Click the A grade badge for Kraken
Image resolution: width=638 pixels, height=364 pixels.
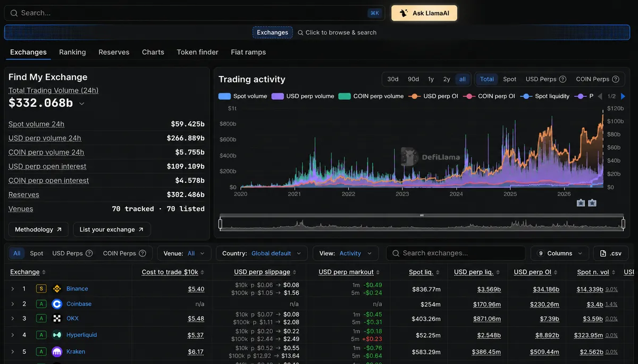pos(41,351)
